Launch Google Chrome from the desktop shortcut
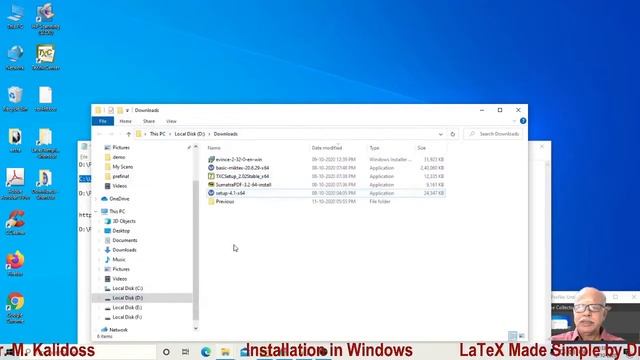Screen dimensions: 640x360 (x=15, y=308)
